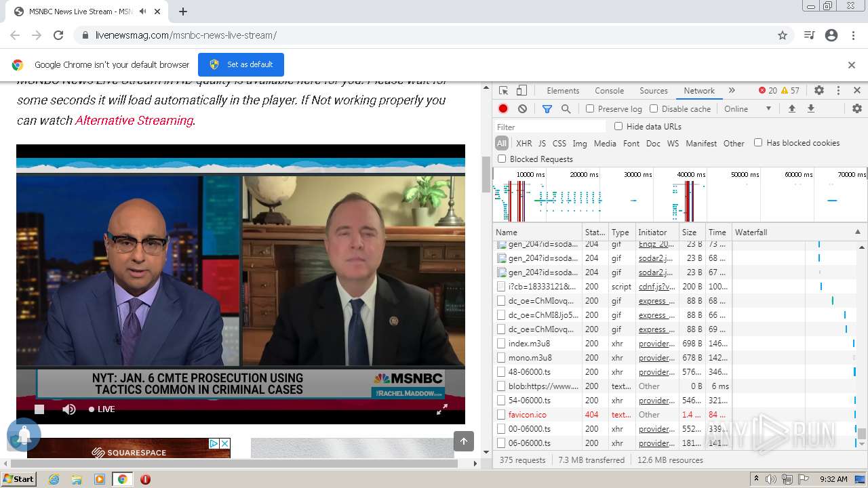Enter fullscreen on video player
Screen dimensions: 868x488
(442, 409)
